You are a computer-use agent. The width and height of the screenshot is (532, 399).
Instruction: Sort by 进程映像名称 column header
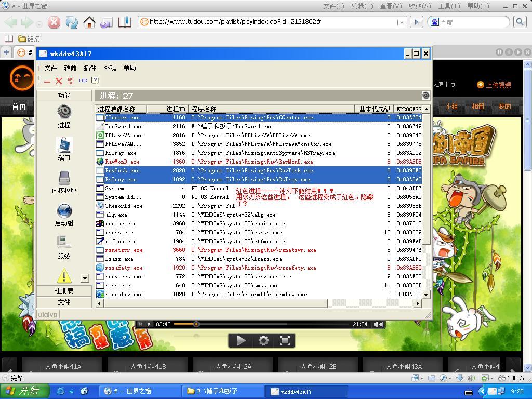point(121,109)
